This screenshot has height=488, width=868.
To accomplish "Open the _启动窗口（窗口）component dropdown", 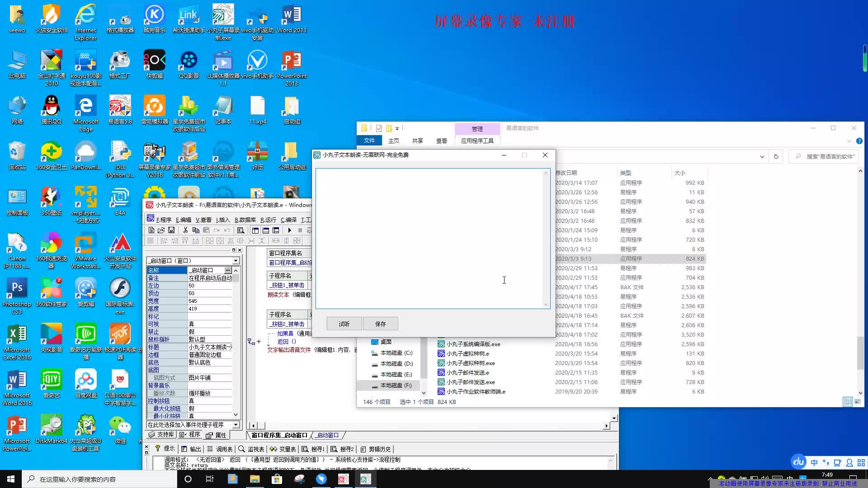I will (x=236, y=261).
